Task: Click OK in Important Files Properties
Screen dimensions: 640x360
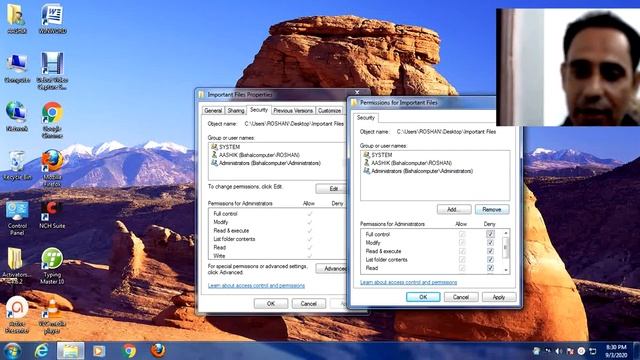Action: tap(271, 304)
